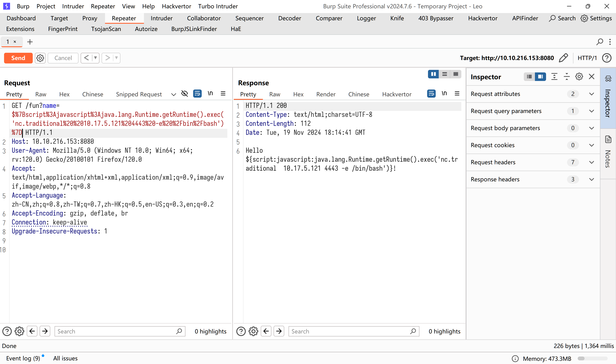Toggle response non-printable characters (\n) icon

[444, 93]
